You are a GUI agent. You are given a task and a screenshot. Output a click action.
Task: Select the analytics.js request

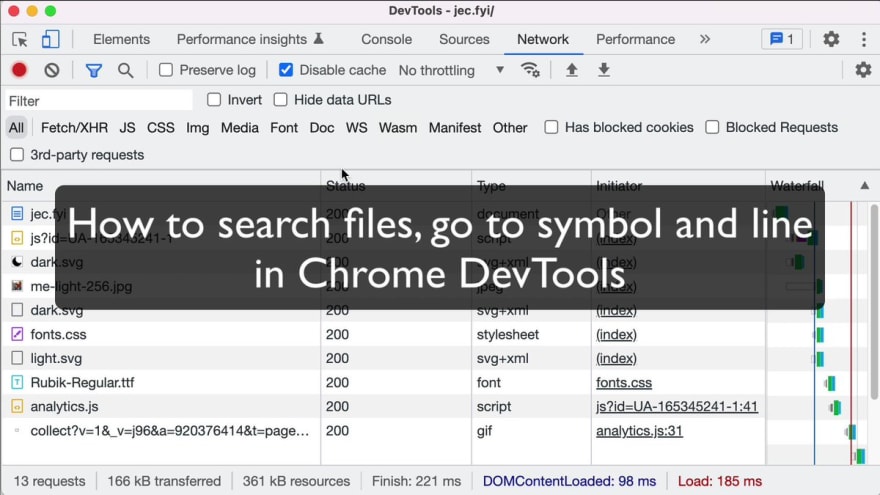tap(383, 407)
